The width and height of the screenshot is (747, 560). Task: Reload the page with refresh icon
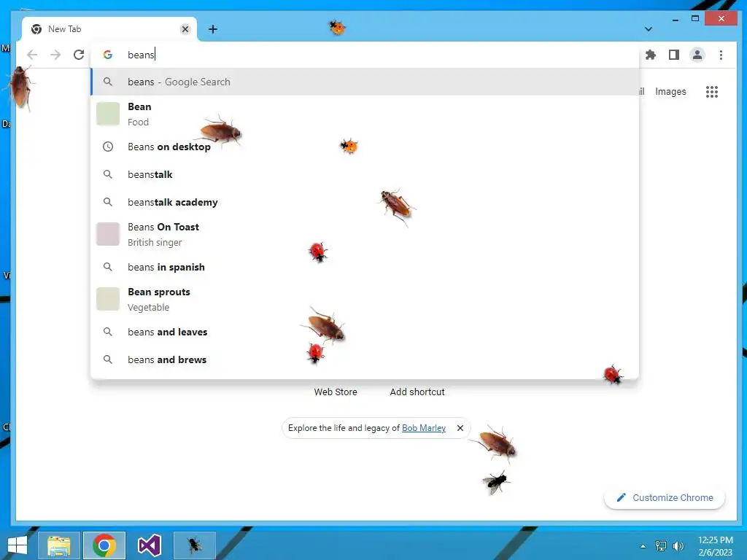pyautogui.click(x=79, y=55)
